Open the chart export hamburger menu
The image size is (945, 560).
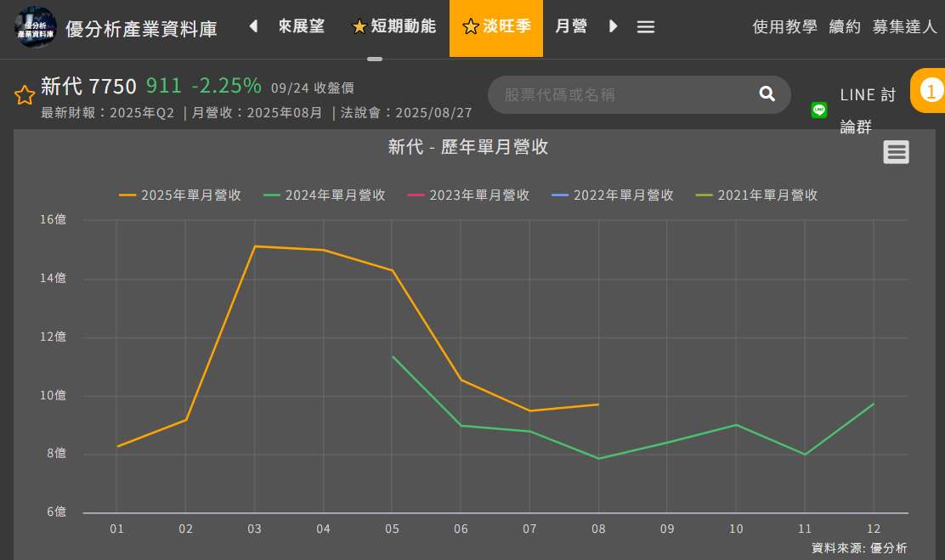896,152
